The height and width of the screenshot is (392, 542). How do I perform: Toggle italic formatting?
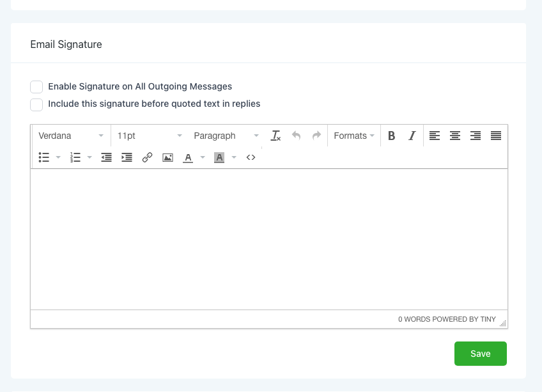click(412, 136)
